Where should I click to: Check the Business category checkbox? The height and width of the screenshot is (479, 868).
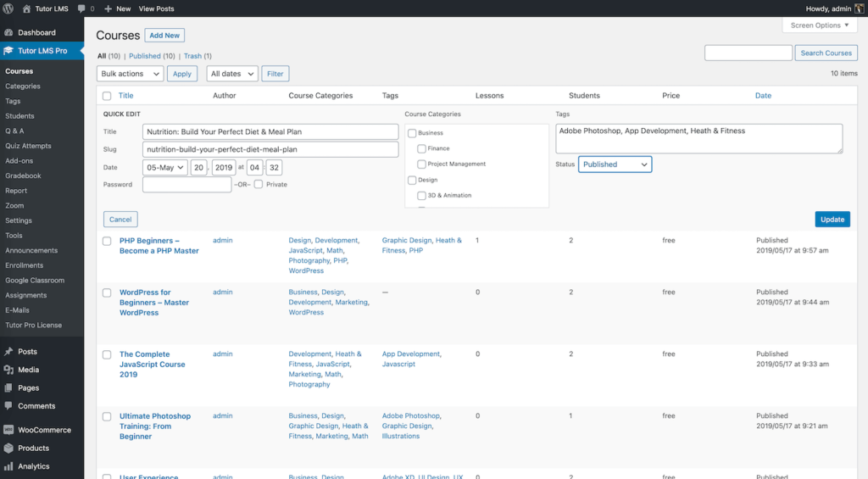(412, 133)
